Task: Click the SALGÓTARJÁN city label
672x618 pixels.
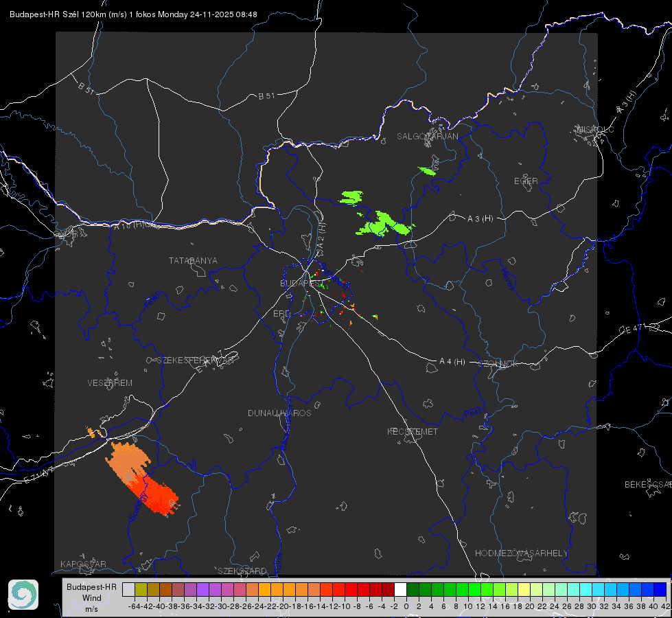Action: pos(427,137)
